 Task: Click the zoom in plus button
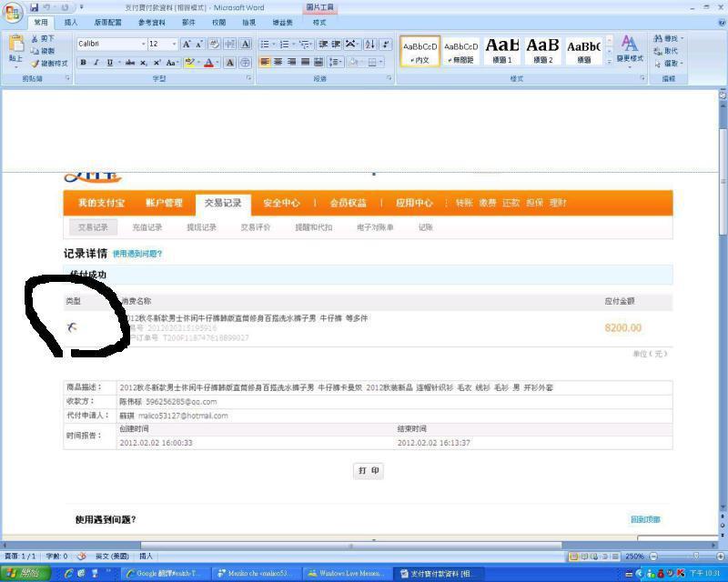pyautogui.click(x=721, y=556)
